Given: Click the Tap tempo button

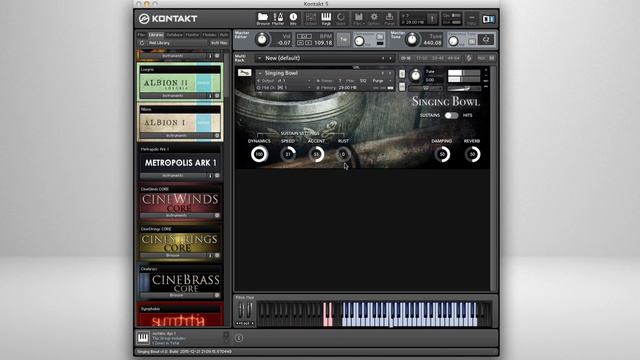Looking at the screenshot, I should coord(343,39).
